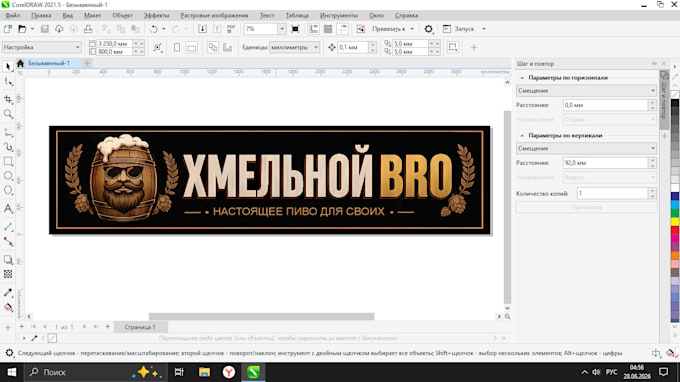Select the Страница 1 page tab
The width and height of the screenshot is (680, 382).
point(140,327)
